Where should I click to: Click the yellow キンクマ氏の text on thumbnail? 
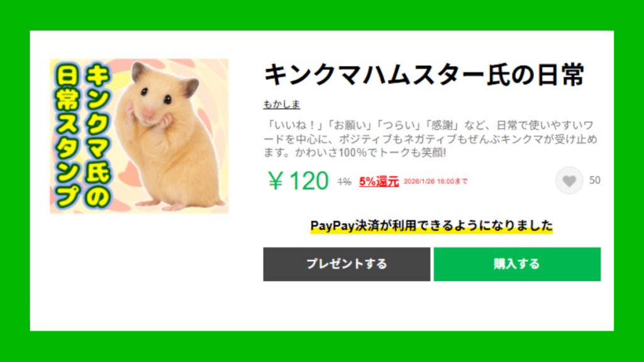point(97,136)
